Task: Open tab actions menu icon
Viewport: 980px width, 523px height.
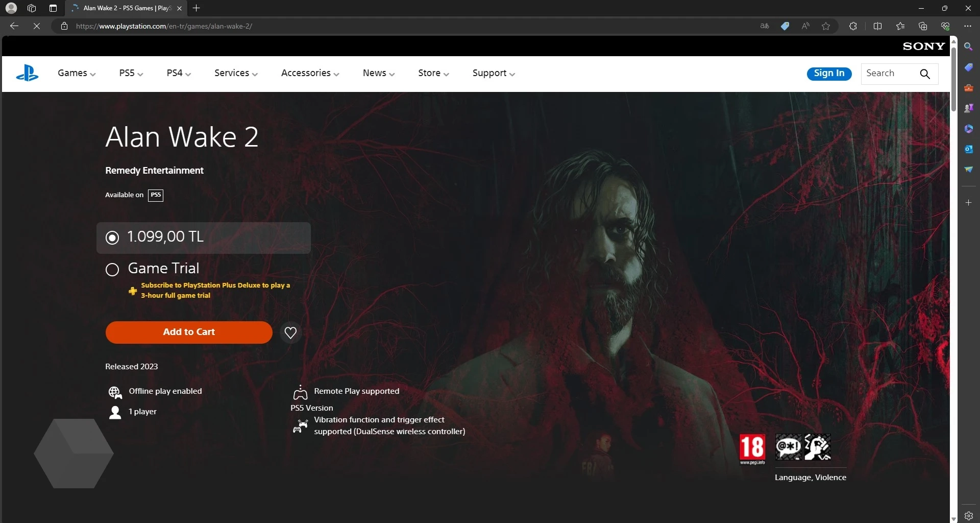Action: pos(53,8)
